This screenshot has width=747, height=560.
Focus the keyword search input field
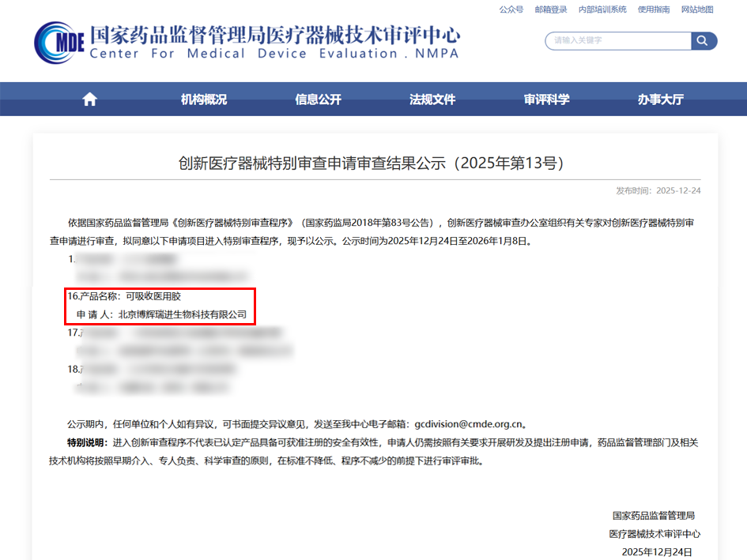(x=618, y=41)
